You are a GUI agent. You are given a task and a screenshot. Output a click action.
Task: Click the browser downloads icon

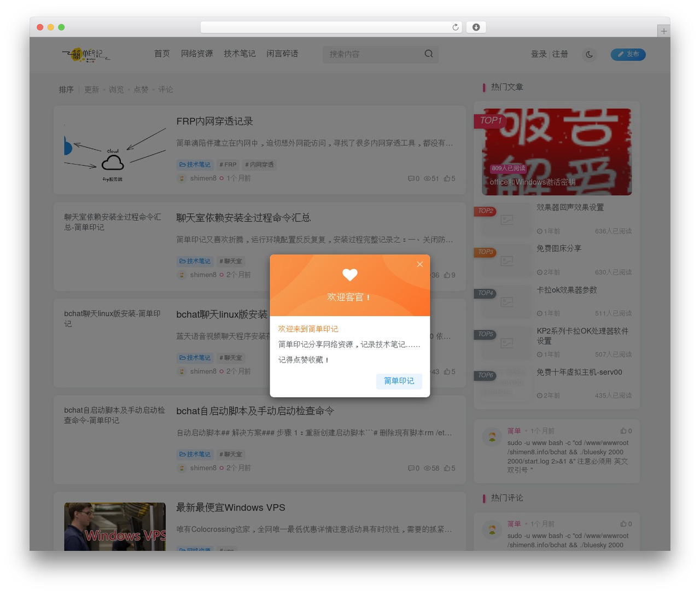pyautogui.click(x=476, y=27)
